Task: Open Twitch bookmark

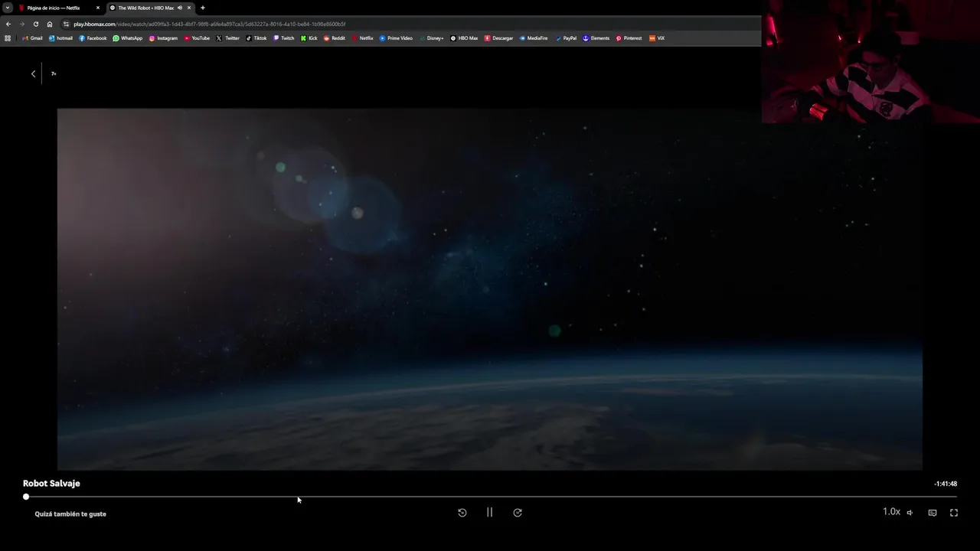Action: pyautogui.click(x=284, y=38)
